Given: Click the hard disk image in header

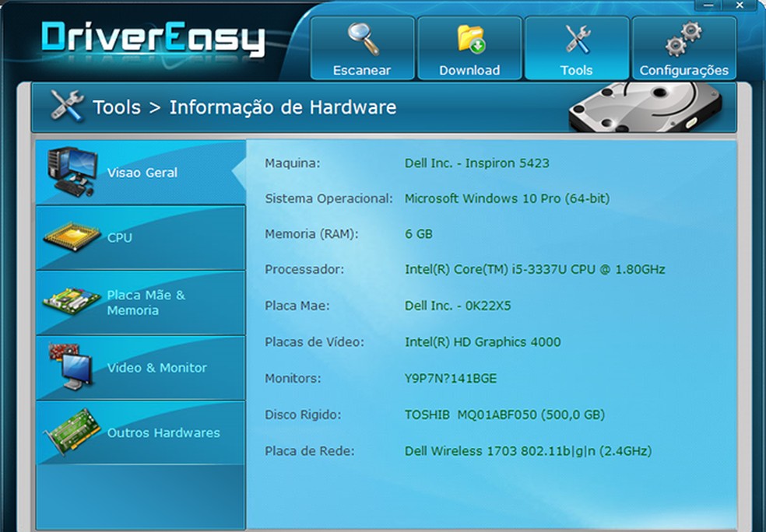Looking at the screenshot, I should 646,107.
